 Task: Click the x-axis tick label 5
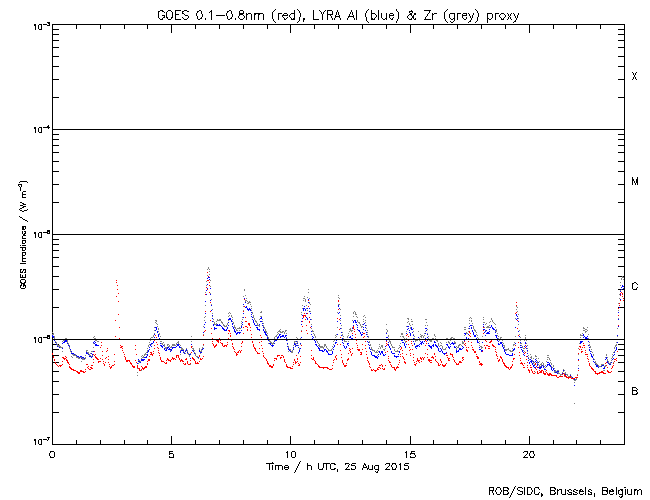pyautogui.click(x=171, y=453)
